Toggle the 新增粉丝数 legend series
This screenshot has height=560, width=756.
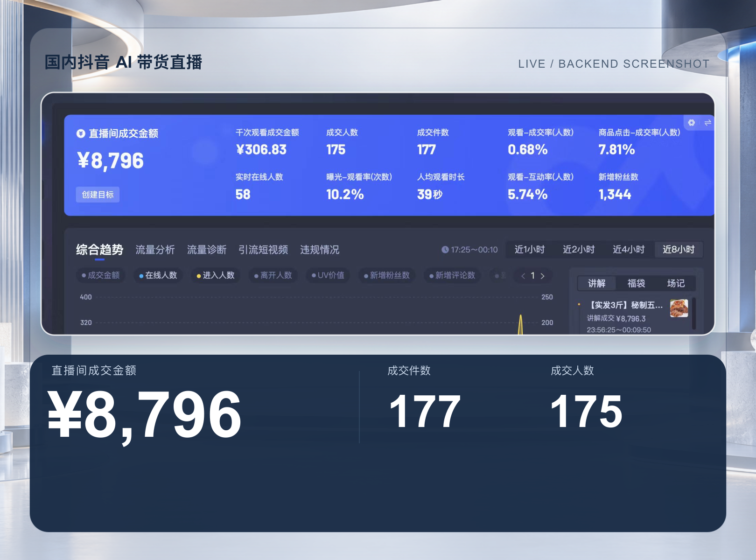[x=386, y=275]
